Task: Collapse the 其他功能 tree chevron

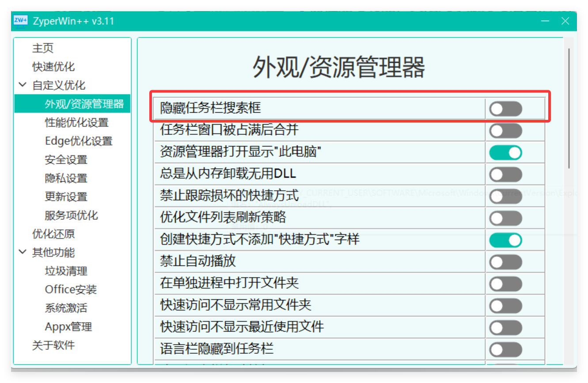Action: click(23, 252)
